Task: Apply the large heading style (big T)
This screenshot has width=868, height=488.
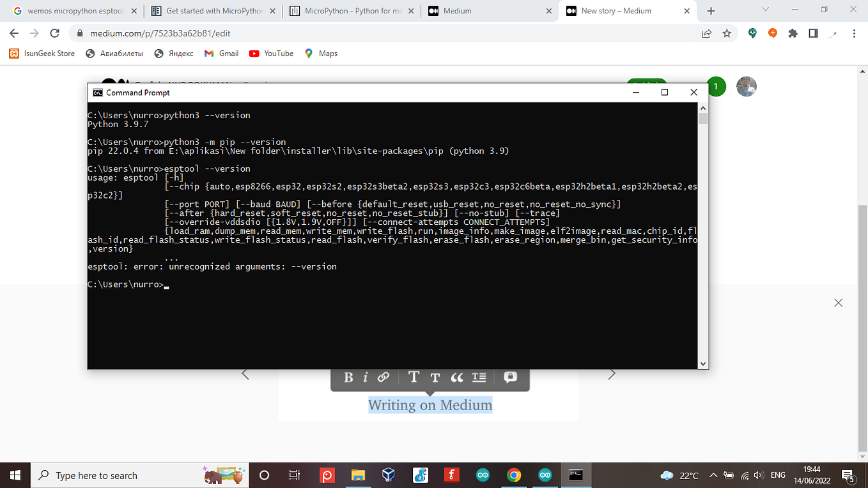Action: click(x=414, y=377)
